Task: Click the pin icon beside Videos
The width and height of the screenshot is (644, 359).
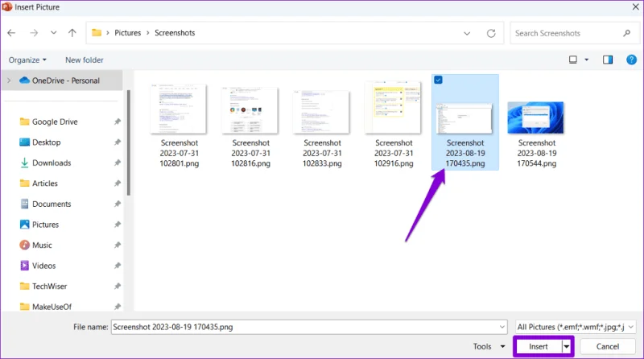Action: 118,266
